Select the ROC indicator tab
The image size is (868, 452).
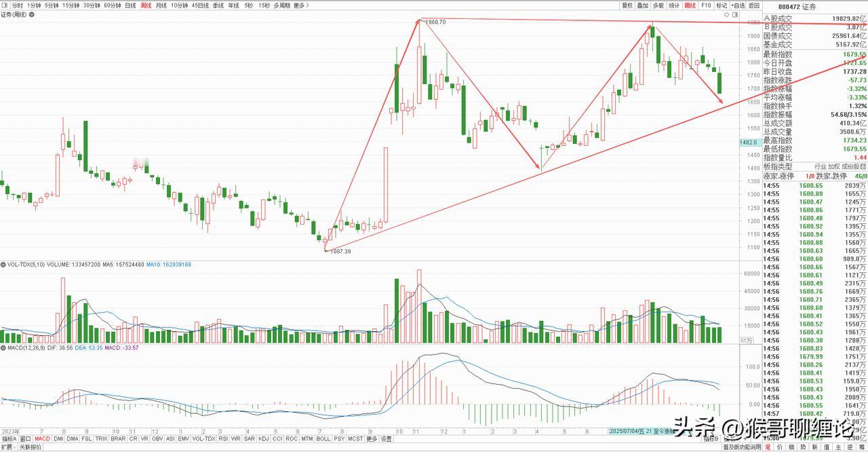[292, 438]
